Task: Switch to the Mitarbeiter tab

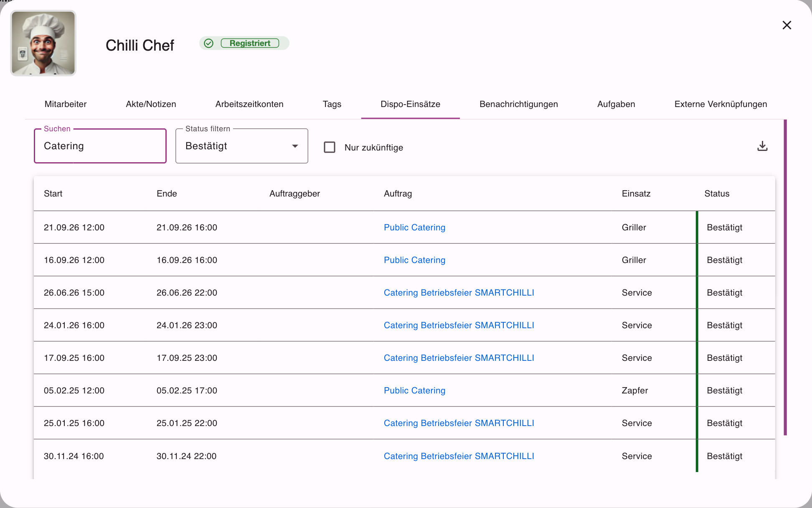Action: click(x=66, y=104)
